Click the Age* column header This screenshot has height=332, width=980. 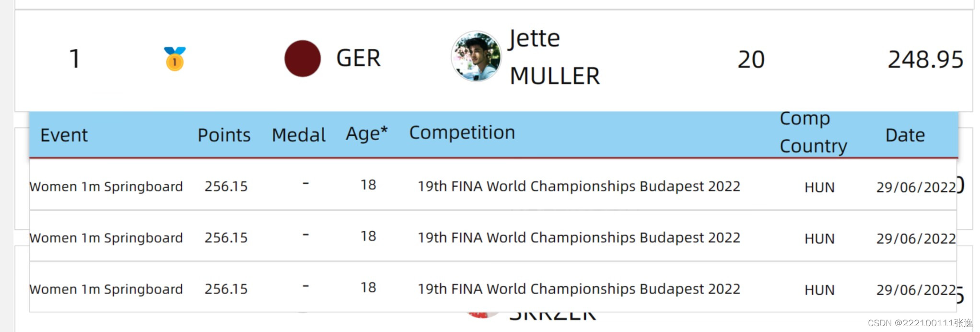click(367, 134)
